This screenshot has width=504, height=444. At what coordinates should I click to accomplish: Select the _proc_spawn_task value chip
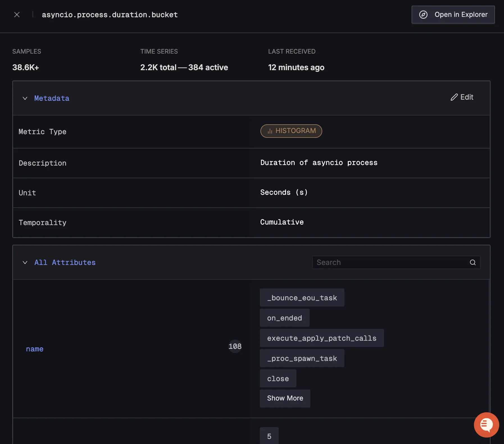coord(302,358)
